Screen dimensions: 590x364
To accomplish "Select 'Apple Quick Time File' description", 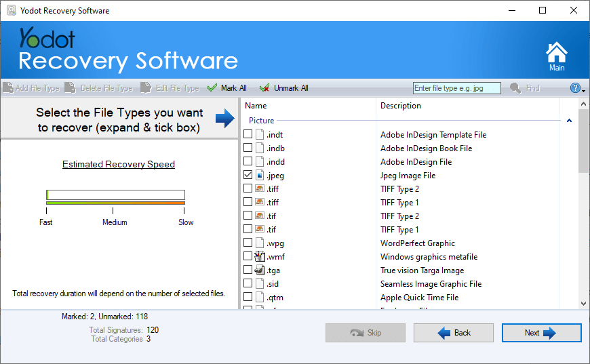I will click(420, 297).
